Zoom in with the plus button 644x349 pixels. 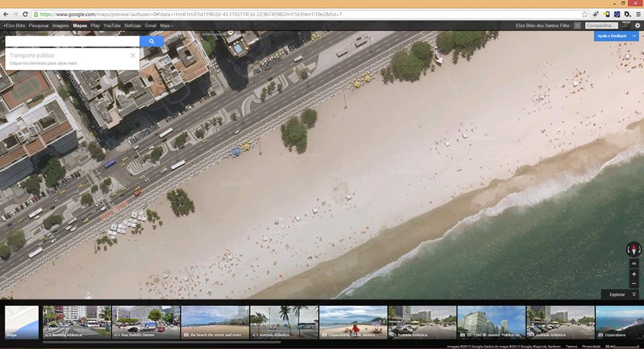tap(634, 275)
